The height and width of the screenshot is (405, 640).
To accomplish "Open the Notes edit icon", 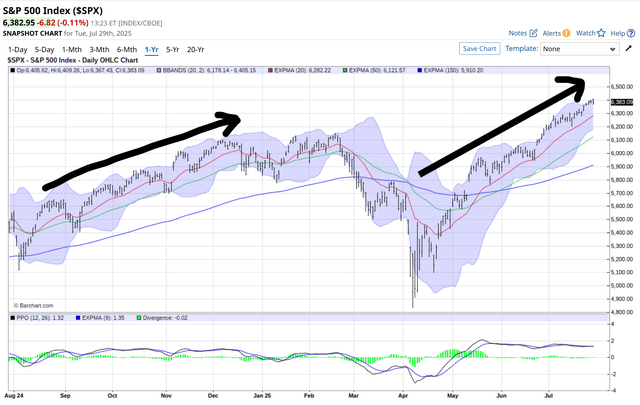I will coord(533,33).
